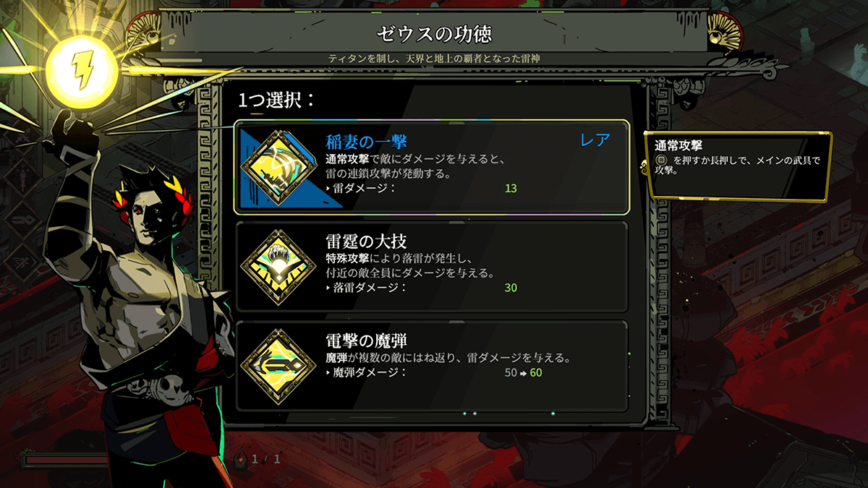Open the 通常攻撃 tooltip panel
The image size is (868, 488).
[736, 166]
